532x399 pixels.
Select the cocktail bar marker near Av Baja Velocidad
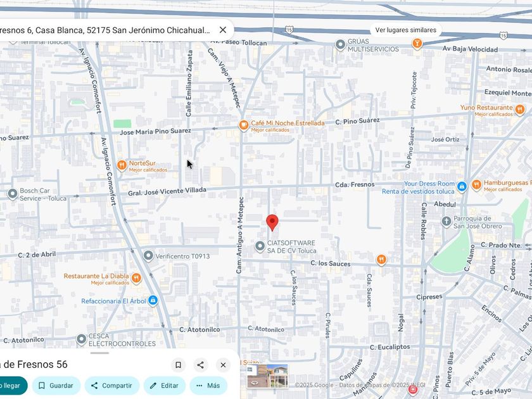pyautogui.click(x=417, y=44)
